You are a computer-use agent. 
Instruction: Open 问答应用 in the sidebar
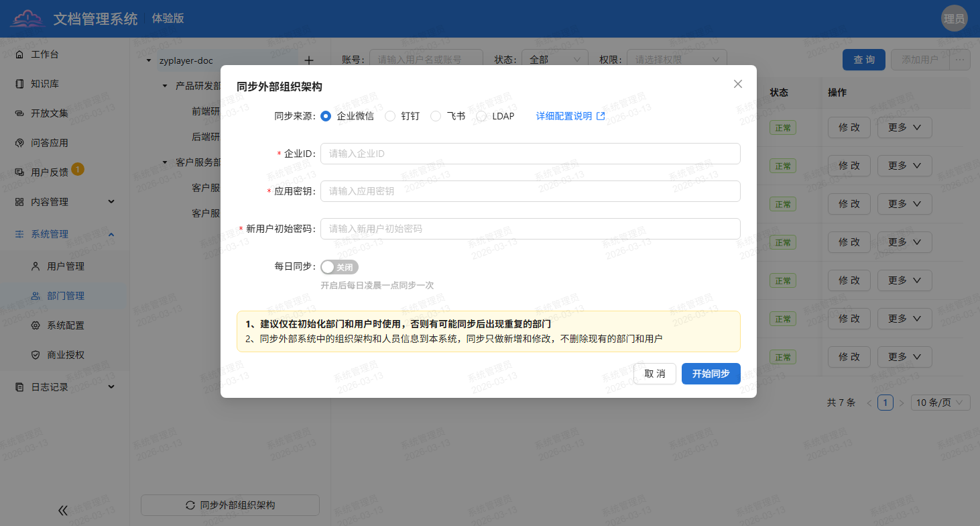click(x=65, y=143)
